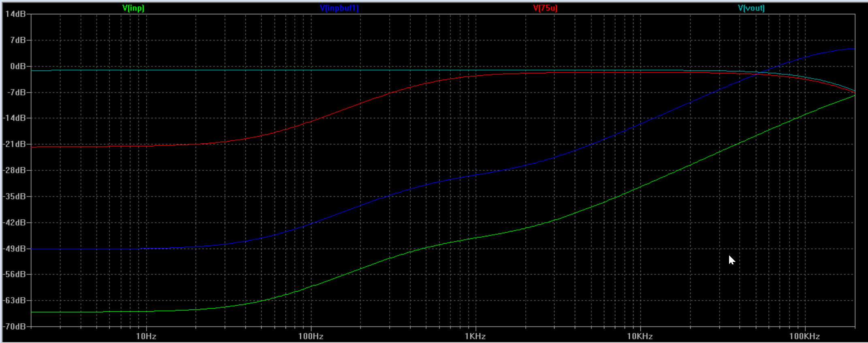
Task: Select the V(vout) trace label
Action: point(751,8)
